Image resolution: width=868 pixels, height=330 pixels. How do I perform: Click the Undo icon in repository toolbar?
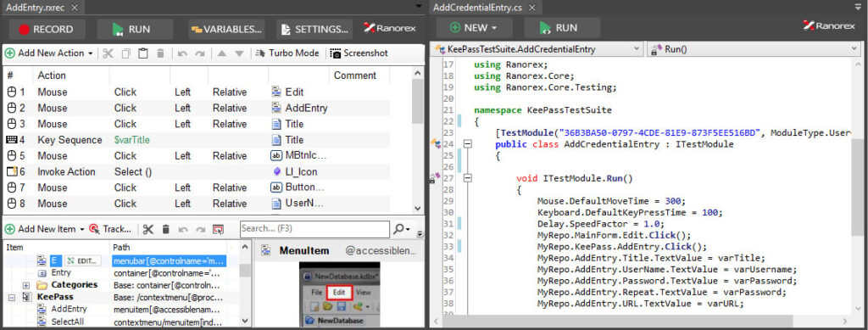(x=183, y=229)
